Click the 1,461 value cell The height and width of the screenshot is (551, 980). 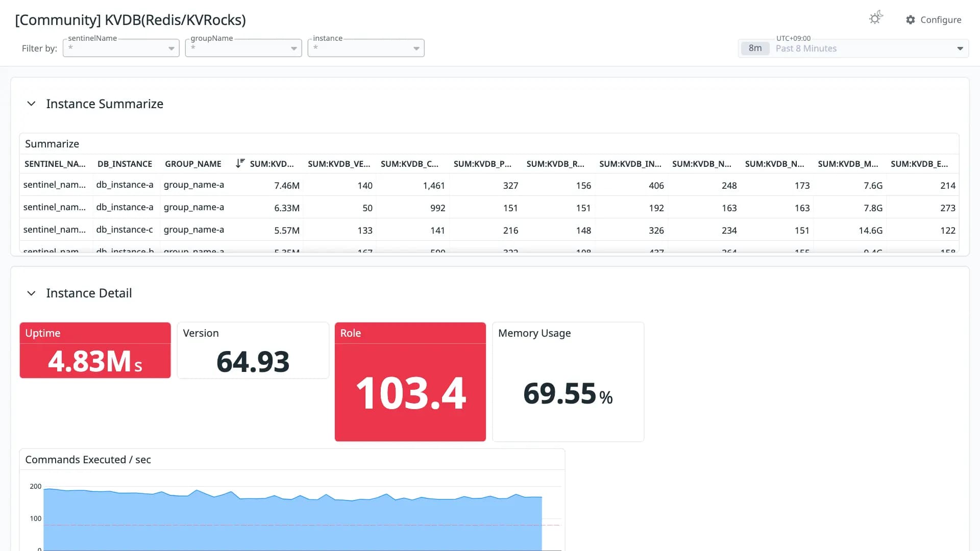tap(434, 186)
